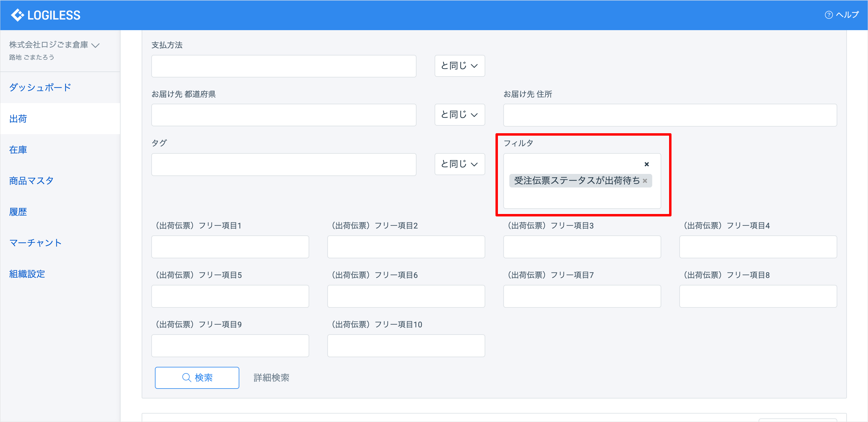This screenshot has height=422, width=868.
Task: Open マーチャント in the sidebar
Action: coord(35,243)
